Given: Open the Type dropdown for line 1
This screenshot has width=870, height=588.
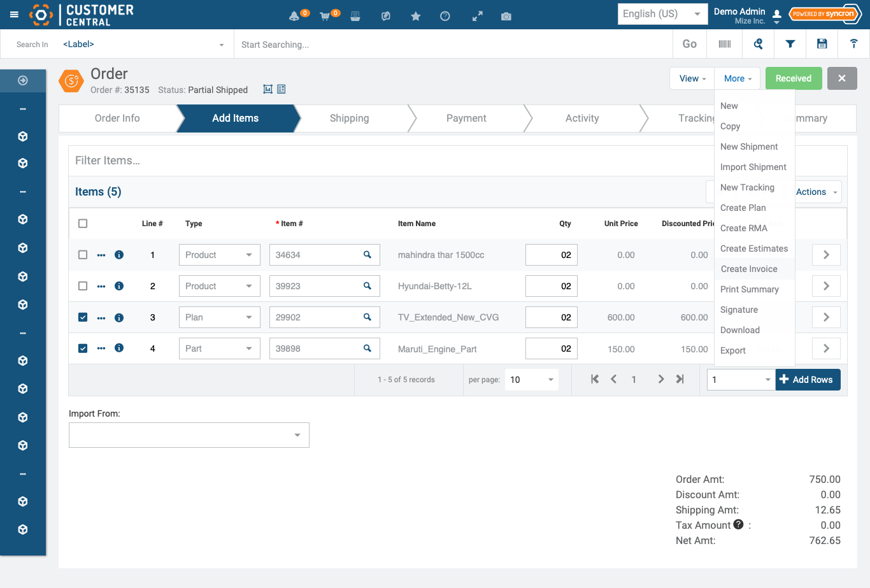Looking at the screenshot, I should pyautogui.click(x=220, y=255).
